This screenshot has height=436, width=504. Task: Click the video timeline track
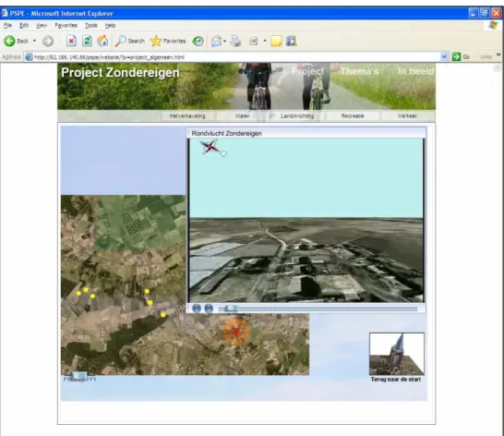point(318,309)
